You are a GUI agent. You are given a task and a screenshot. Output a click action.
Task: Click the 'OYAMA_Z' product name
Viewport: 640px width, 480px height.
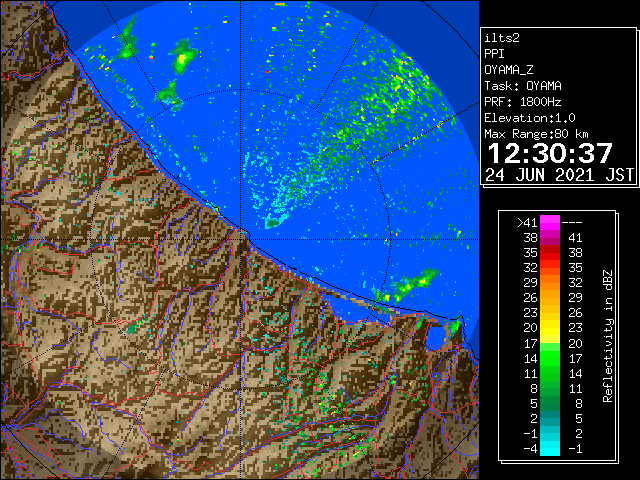pos(509,70)
